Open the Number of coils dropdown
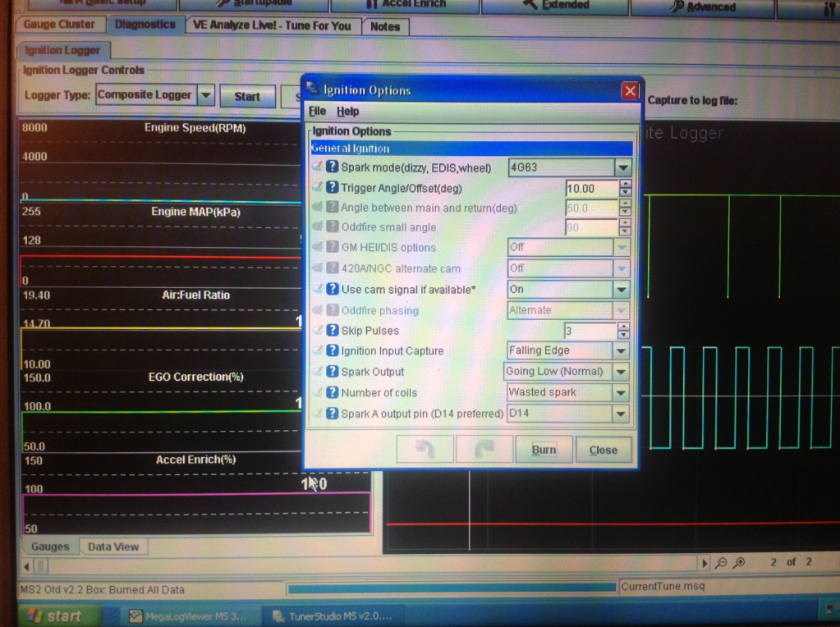The height and width of the screenshot is (627, 840). 622,392
